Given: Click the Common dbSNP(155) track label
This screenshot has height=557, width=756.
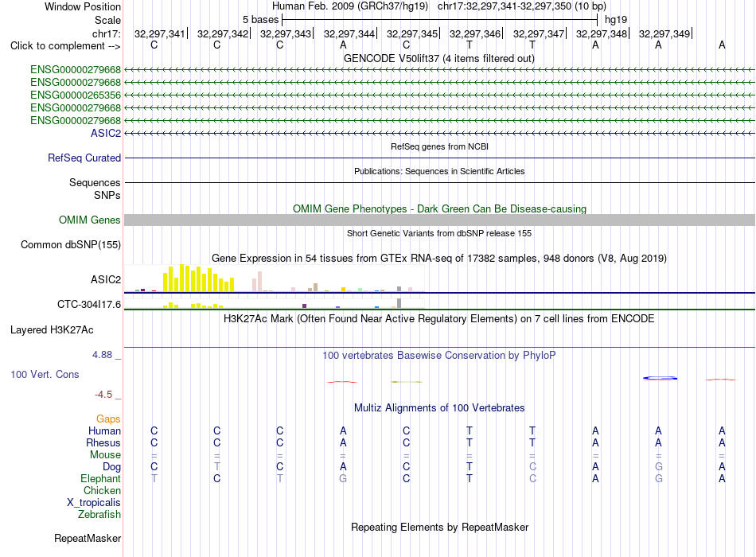Looking at the screenshot, I should coord(71,244).
